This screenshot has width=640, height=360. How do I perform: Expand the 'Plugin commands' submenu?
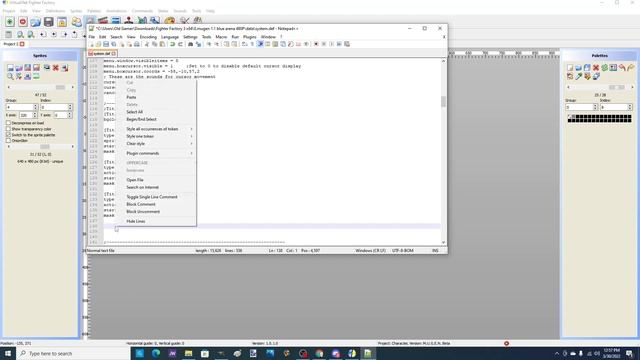click(156, 153)
